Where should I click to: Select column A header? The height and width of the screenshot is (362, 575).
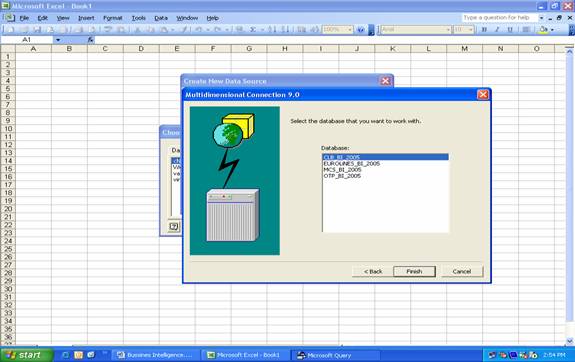pos(33,49)
